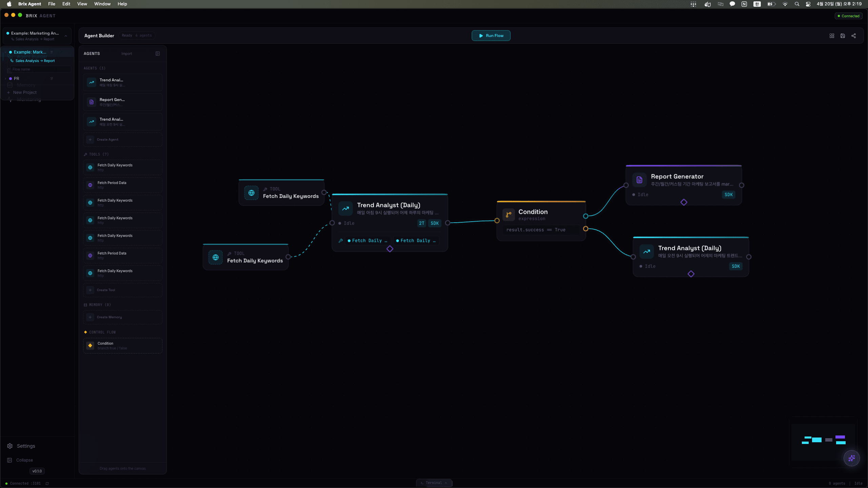
Task: Open the Window menu
Action: point(102,4)
